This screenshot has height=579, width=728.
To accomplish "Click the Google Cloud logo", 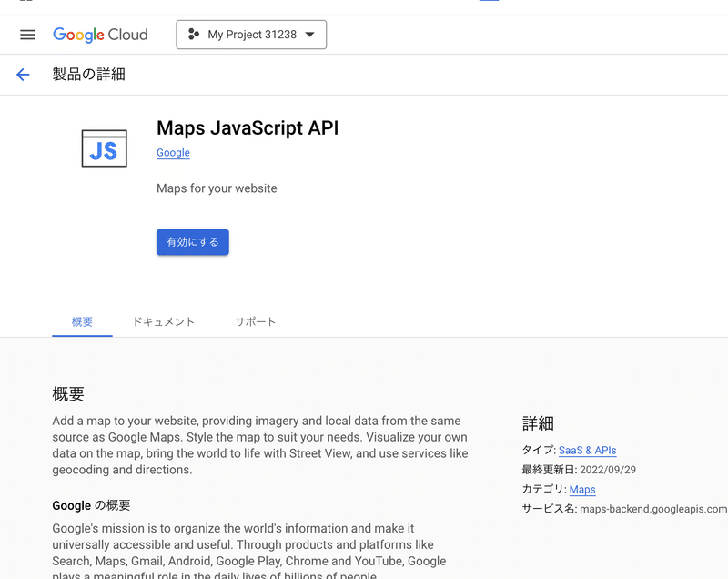I will coord(100,35).
